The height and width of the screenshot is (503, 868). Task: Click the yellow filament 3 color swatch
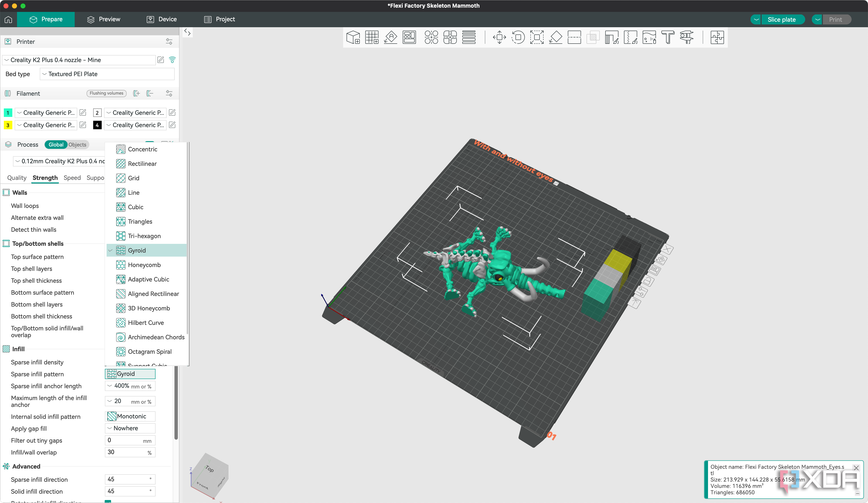8,125
